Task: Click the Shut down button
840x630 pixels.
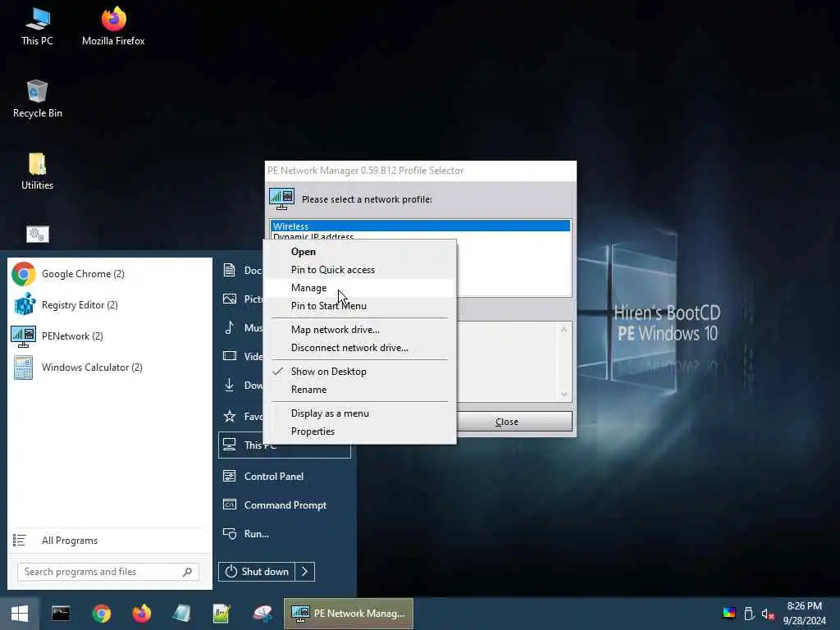Action: point(257,572)
